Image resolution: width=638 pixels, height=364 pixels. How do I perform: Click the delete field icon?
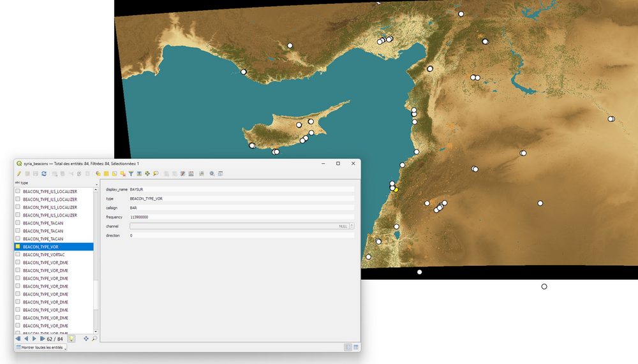[175, 173]
